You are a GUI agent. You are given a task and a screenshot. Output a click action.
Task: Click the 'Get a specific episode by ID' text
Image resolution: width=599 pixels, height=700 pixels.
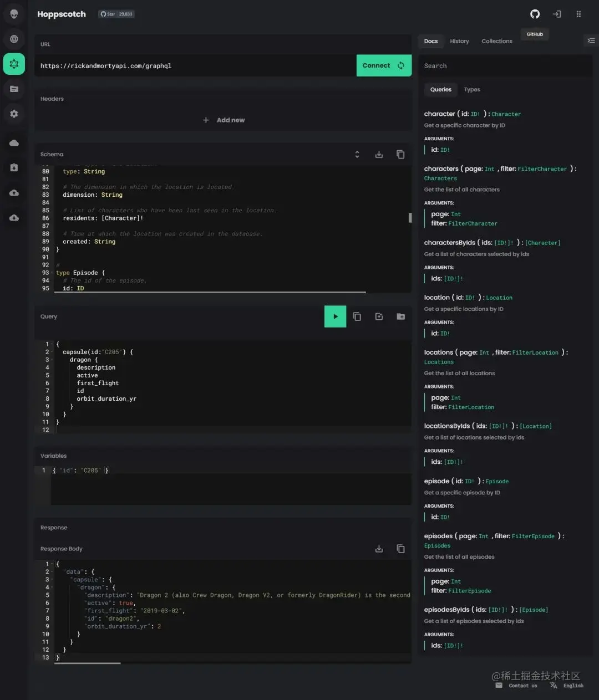(x=462, y=493)
